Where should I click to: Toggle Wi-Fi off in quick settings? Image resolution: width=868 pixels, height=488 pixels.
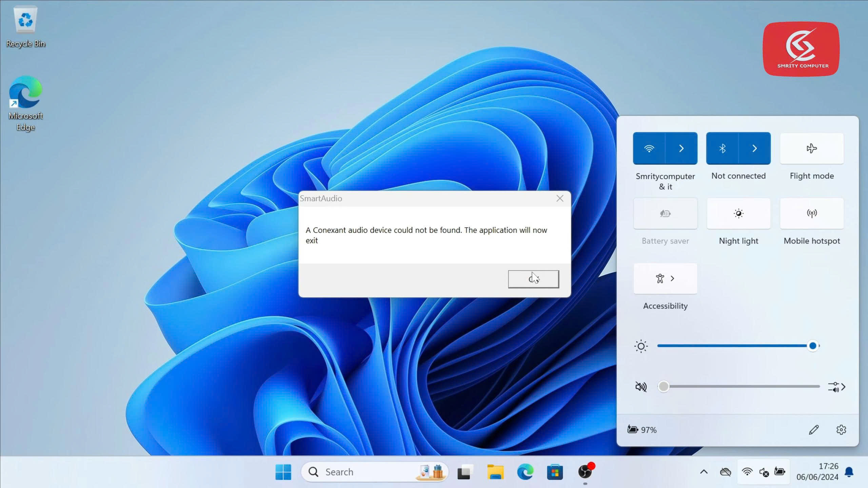click(649, 148)
